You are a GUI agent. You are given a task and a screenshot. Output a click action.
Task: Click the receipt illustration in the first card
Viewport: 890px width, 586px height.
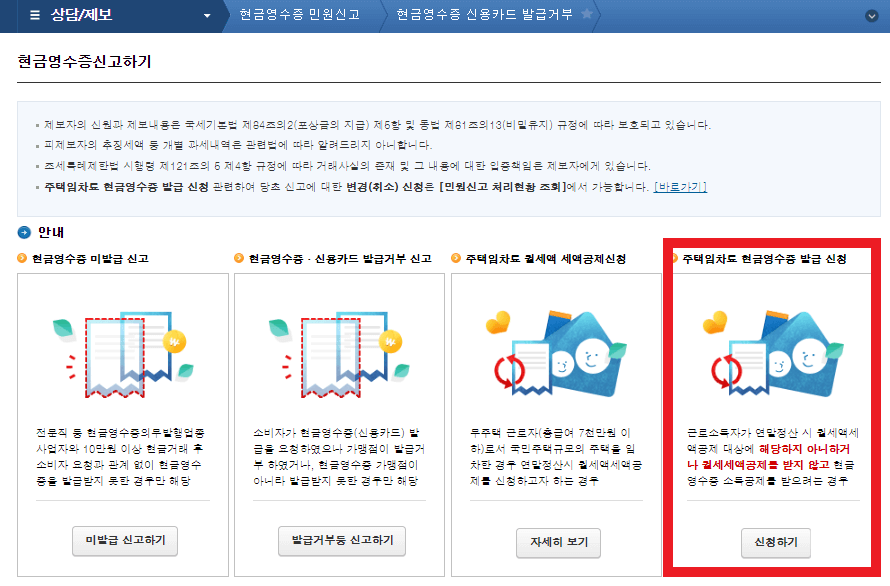point(124,353)
